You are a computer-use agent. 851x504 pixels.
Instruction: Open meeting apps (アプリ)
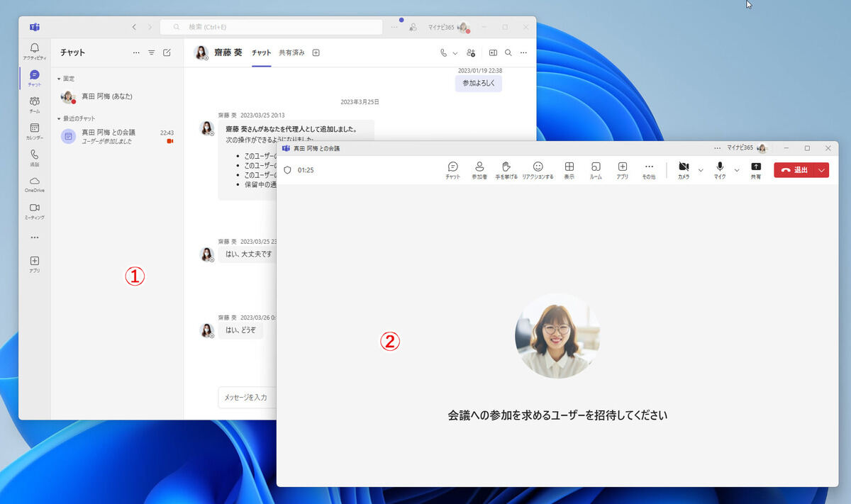coord(622,170)
